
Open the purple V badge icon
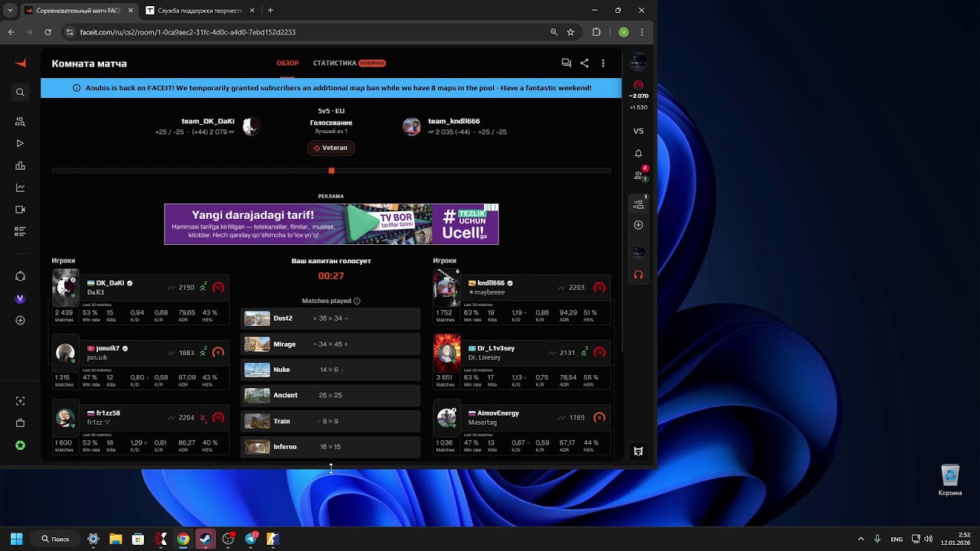click(21, 298)
